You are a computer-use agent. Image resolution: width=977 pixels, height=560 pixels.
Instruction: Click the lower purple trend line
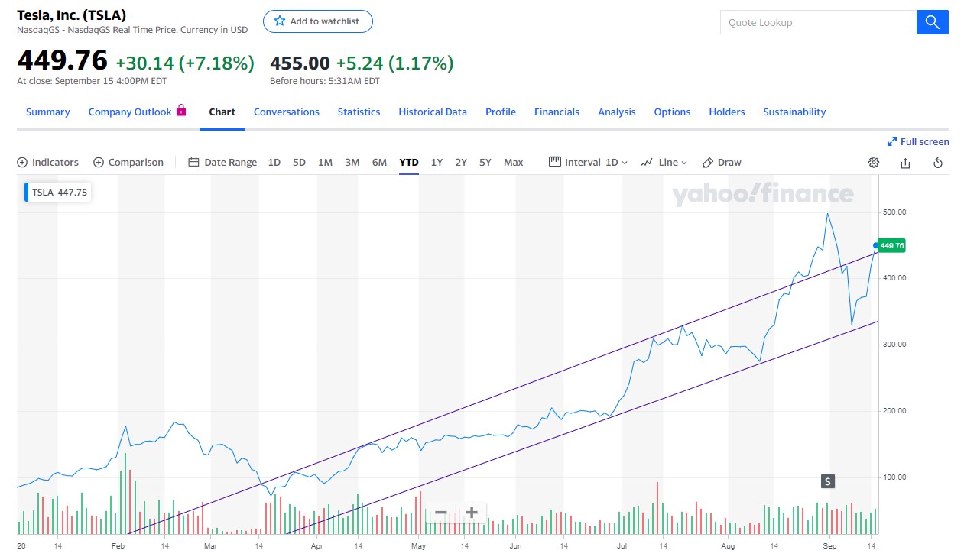point(581,428)
